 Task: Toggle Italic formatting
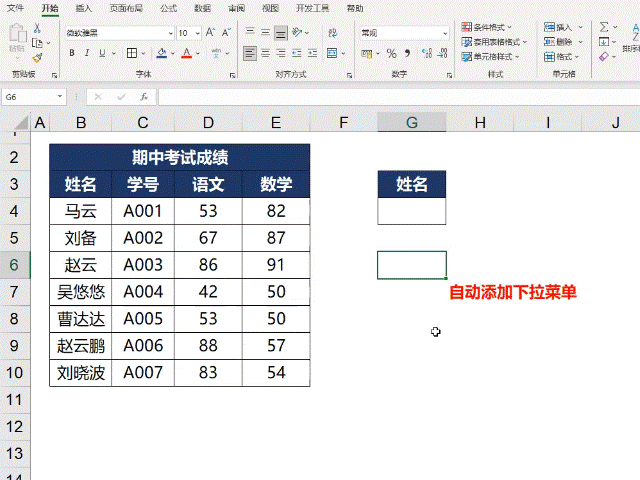click(x=87, y=53)
